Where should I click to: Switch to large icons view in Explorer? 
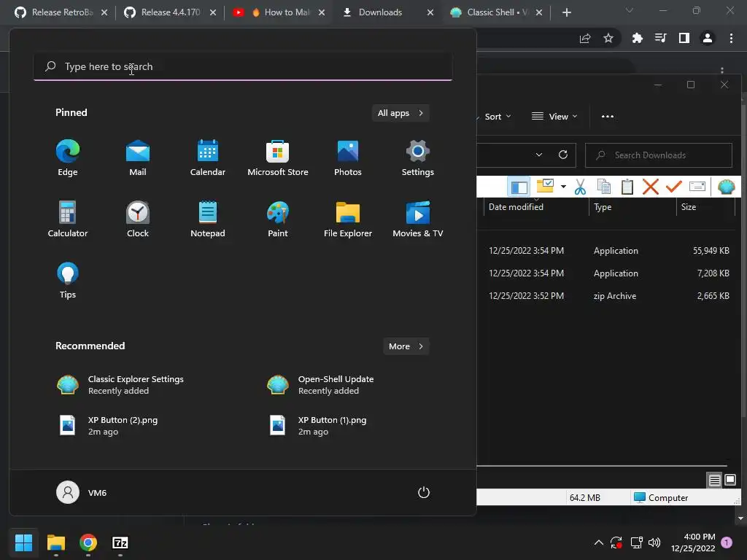click(729, 480)
